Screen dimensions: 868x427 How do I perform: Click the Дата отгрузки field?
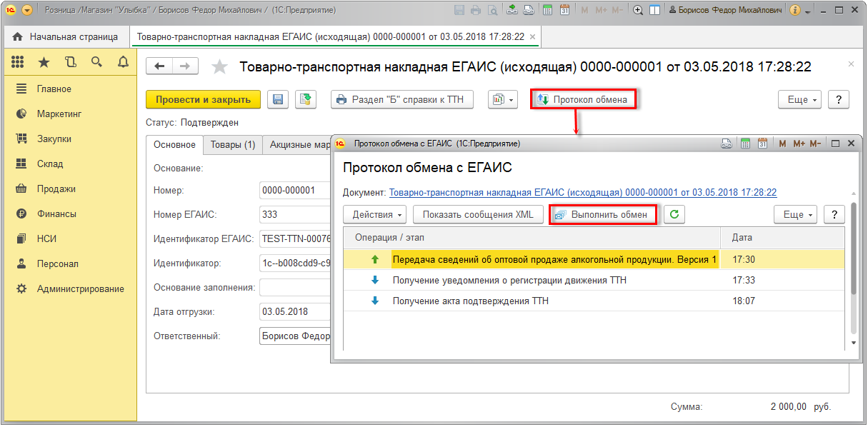pyautogui.click(x=295, y=312)
